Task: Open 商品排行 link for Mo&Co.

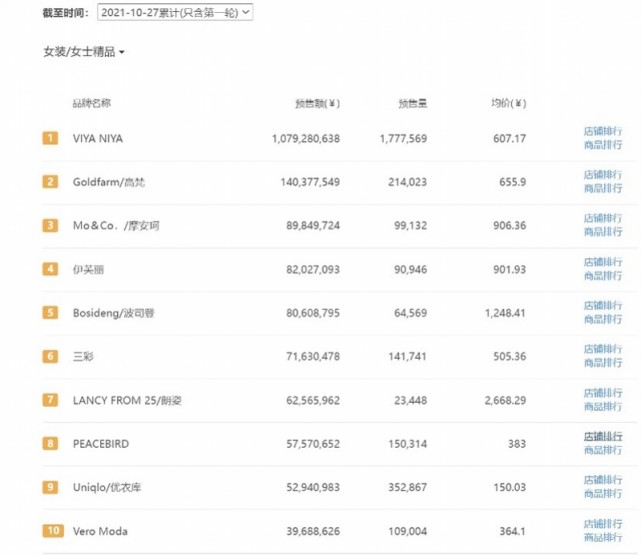Action: click(x=603, y=232)
